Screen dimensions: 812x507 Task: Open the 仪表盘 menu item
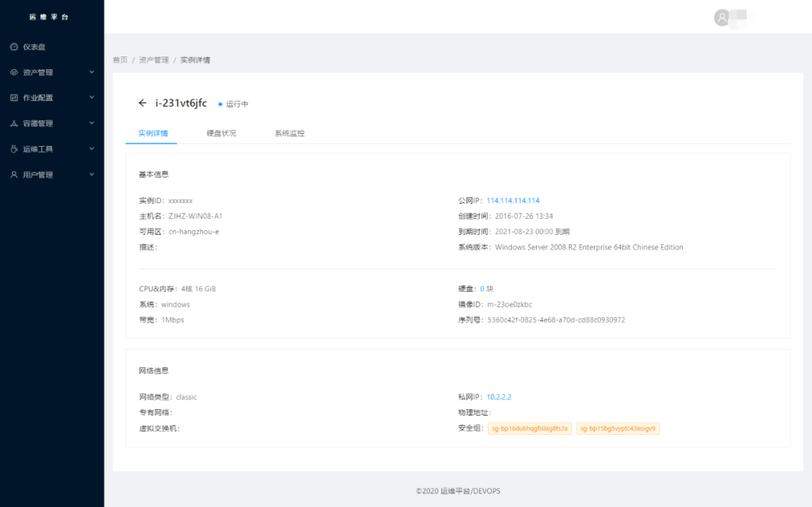[x=52, y=47]
